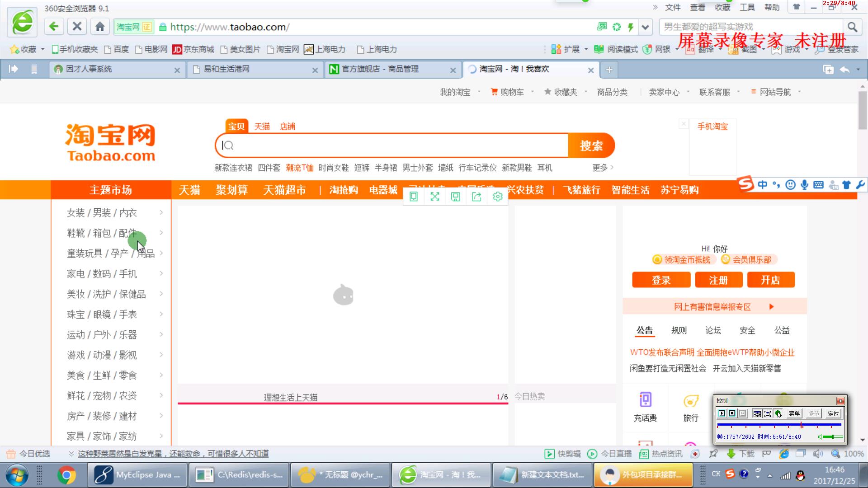The width and height of the screenshot is (868, 488).
Task: Open the 下载 downloads button in status bar
Action: click(x=741, y=454)
